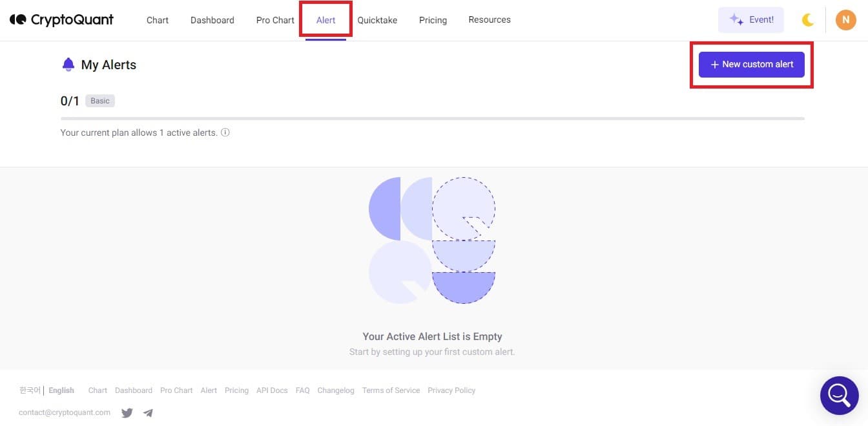The height and width of the screenshot is (426, 868).
Task: Create a New custom alert
Action: 752,65
